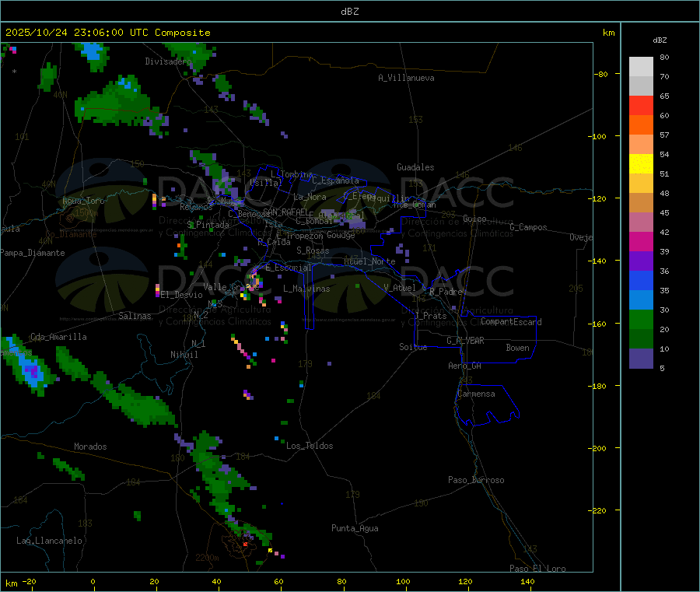This screenshot has height=592, width=700.
Task: Select the bright green 20 dBZ legend swatch
Action: click(641, 319)
